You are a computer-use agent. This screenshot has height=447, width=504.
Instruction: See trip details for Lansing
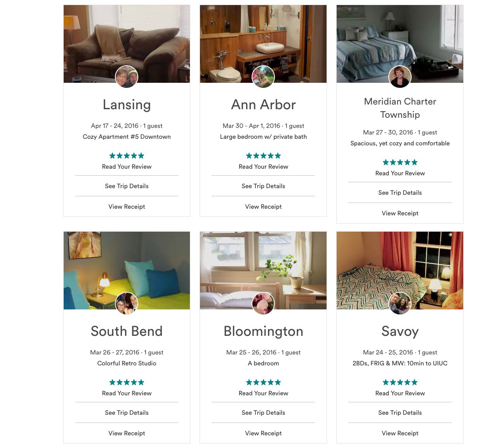pyautogui.click(x=127, y=186)
